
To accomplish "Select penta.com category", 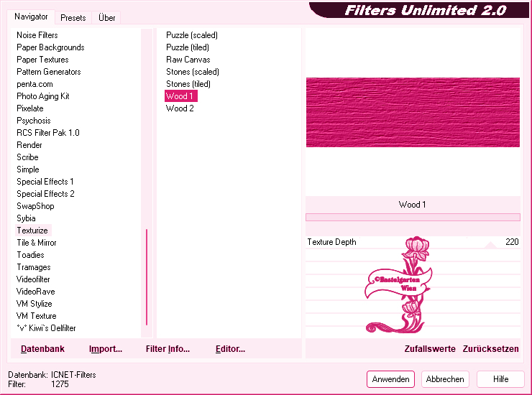I will (35, 84).
